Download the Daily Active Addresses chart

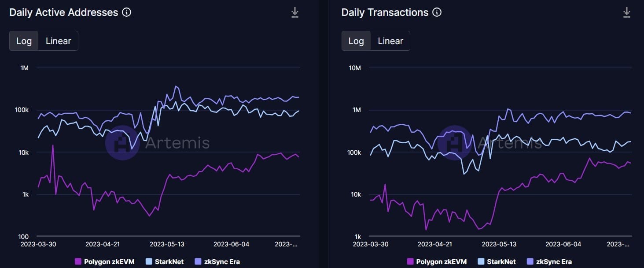(x=295, y=12)
